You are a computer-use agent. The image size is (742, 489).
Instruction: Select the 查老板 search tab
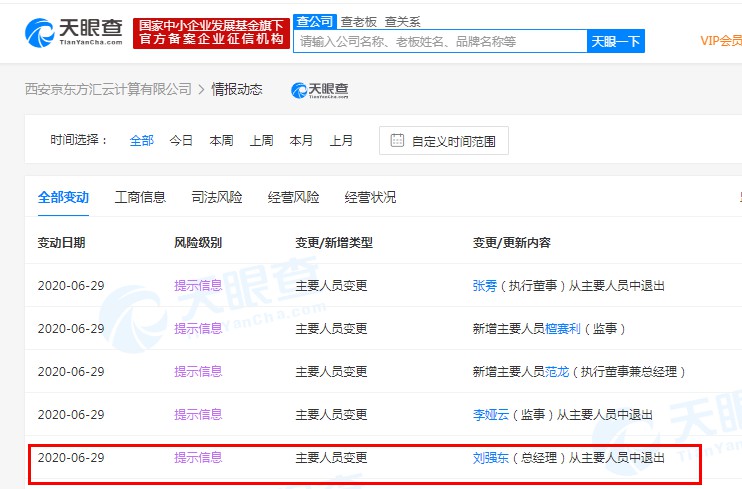359,22
